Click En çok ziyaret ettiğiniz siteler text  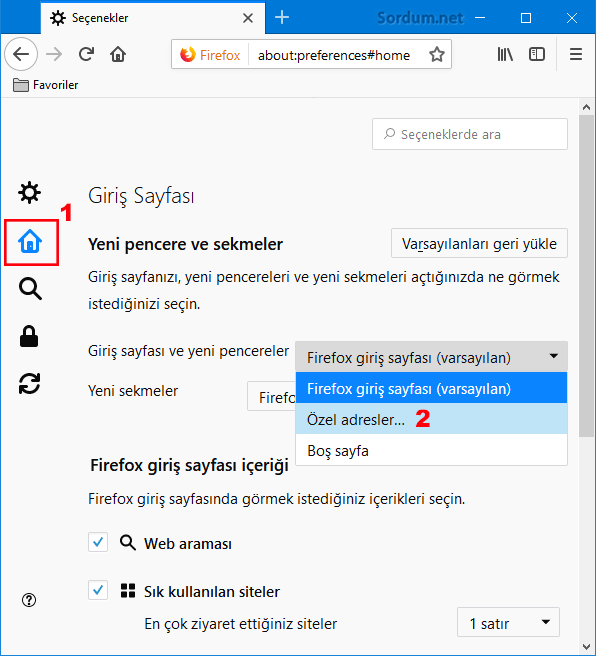[240, 624]
